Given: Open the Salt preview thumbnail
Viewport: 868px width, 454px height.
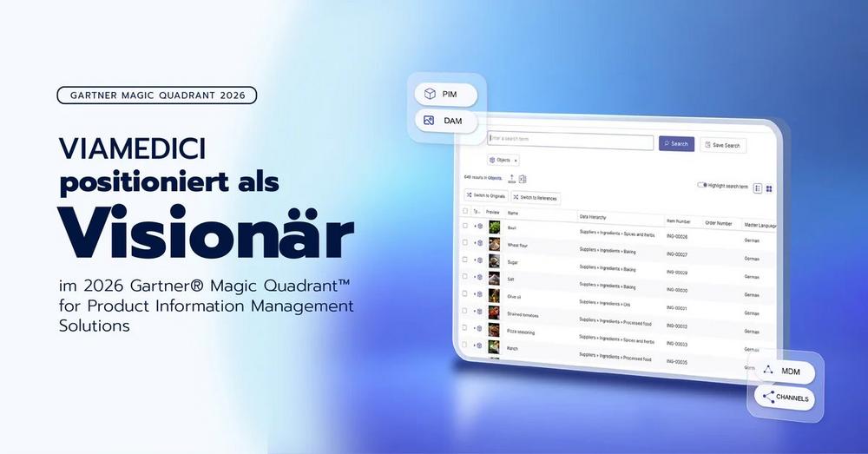Looking at the screenshot, I should coord(495,279).
